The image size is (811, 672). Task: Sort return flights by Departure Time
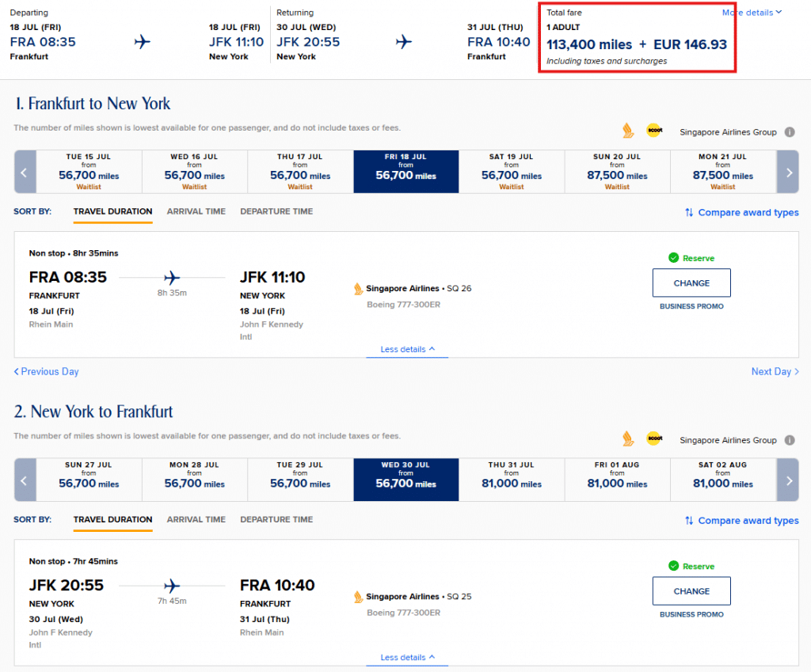276,519
